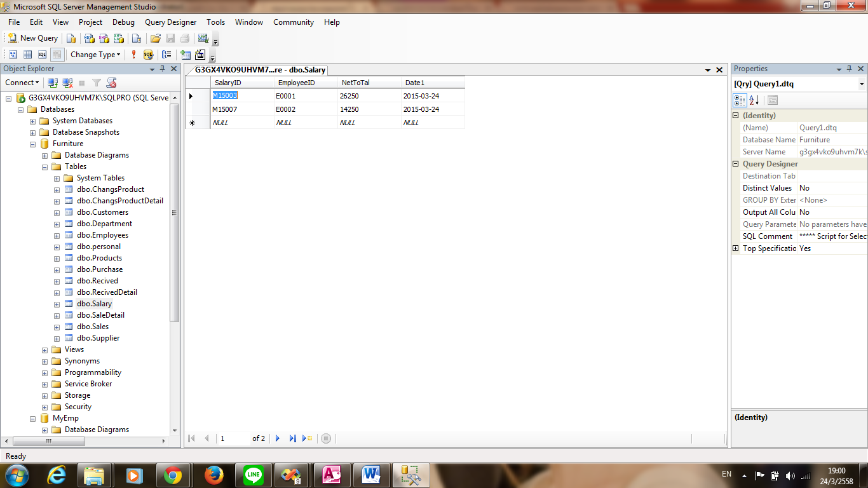
Task: Open Analysis Services MDX Query icon
Action: pyautogui.click(x=90, y=38)
